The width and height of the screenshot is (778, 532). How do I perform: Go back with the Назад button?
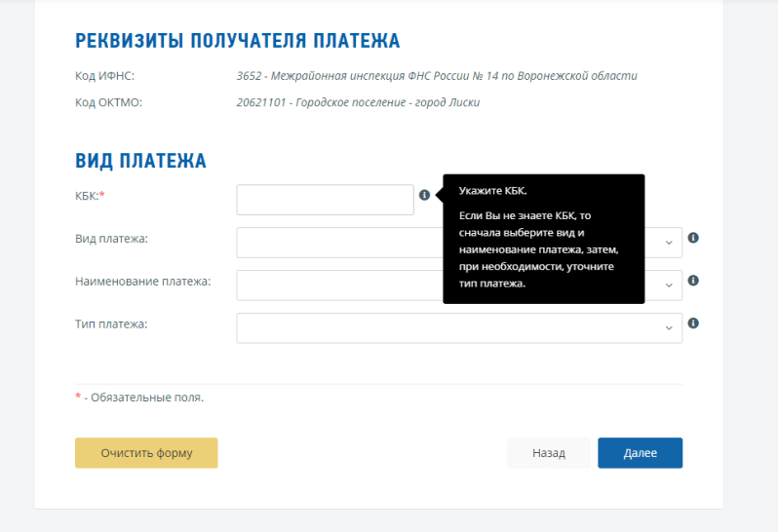[x=549, y=453]
